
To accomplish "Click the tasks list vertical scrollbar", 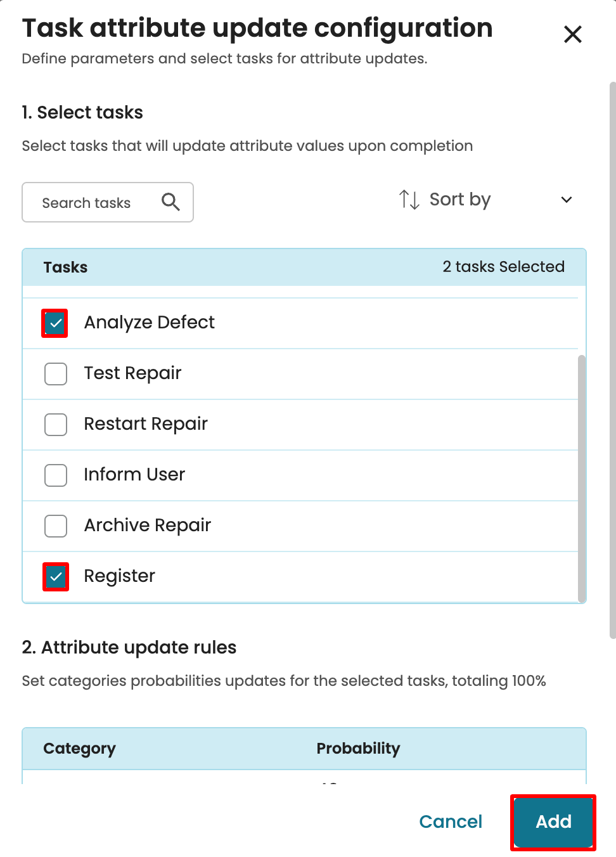I will (x=581, y=475).
